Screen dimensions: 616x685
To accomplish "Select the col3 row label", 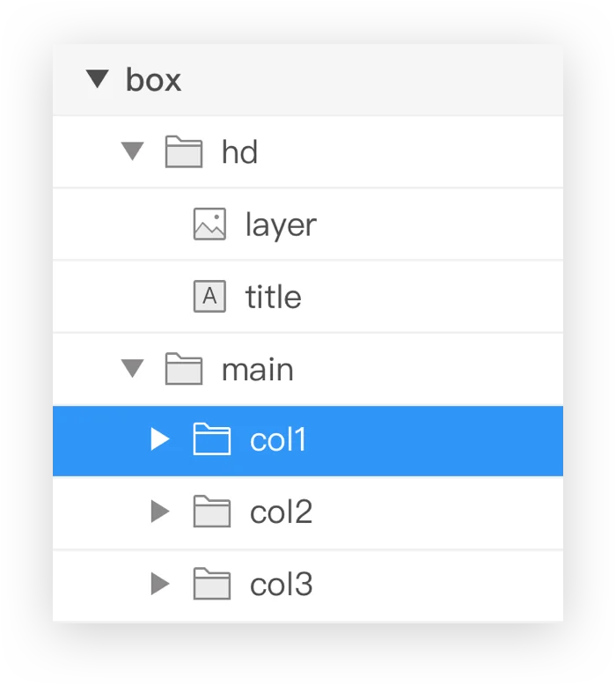I will 281,585.
